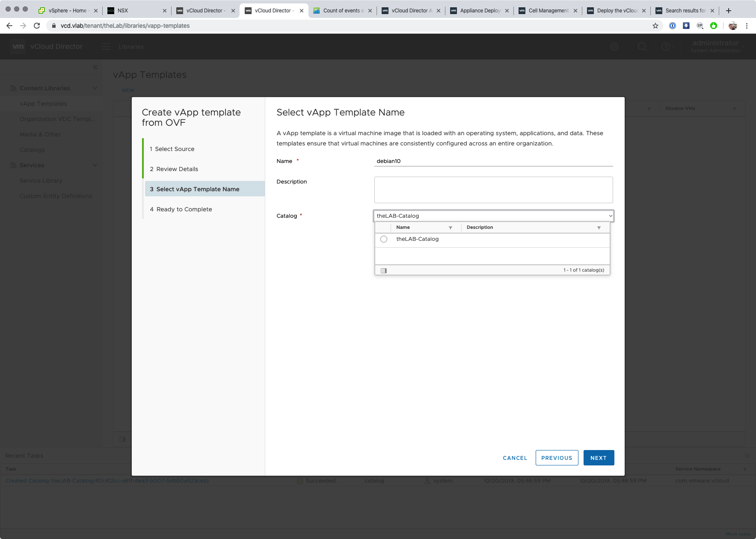
Task: Filter the catalog Description column
Action: (599, 228)
